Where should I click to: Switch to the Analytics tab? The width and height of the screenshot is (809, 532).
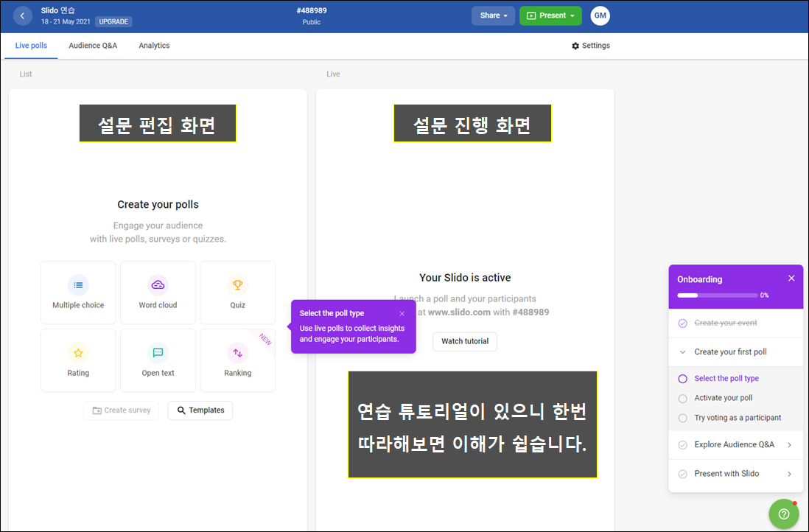click(x=154, y=46)
